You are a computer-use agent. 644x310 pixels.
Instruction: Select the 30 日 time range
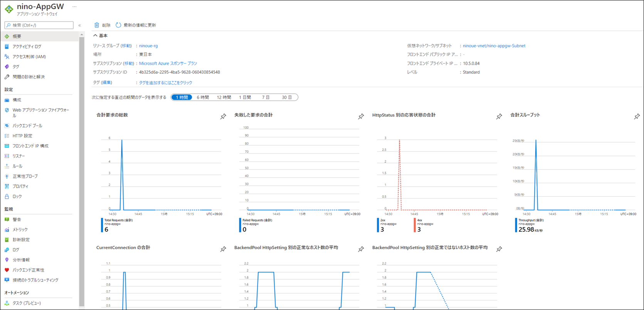pos(287,98)
